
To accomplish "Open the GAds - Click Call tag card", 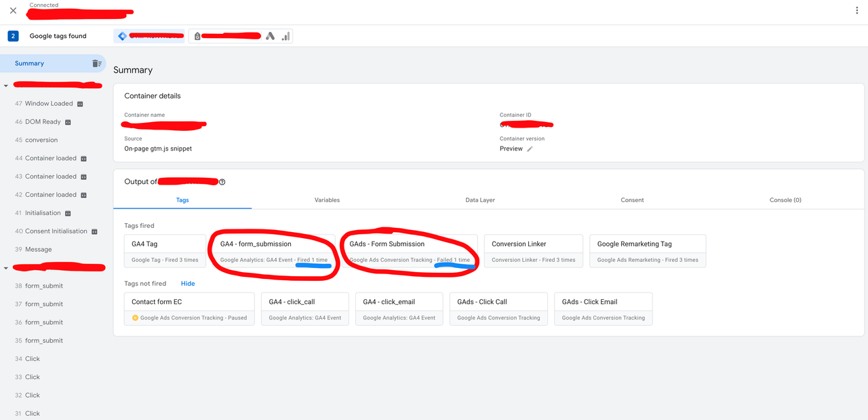I will pyautogui.click(x=498, y=309).
